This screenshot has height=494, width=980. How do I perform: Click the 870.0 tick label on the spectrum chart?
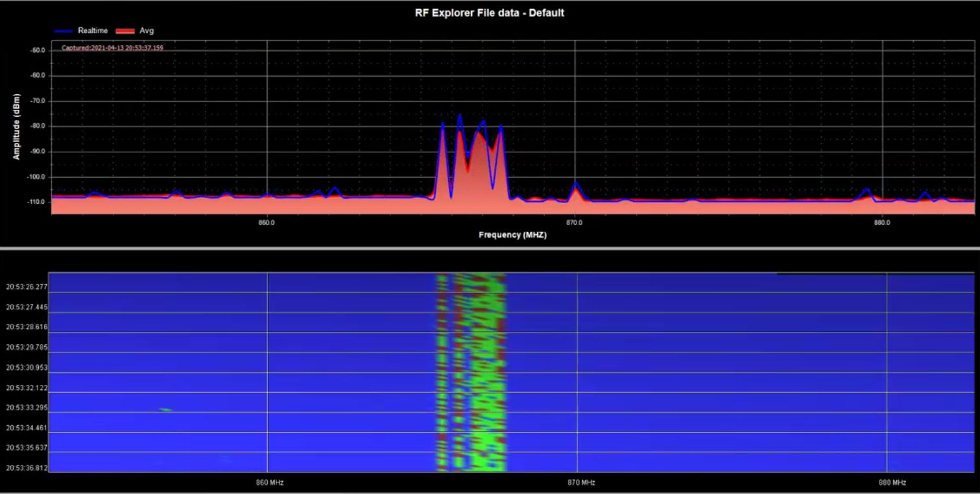(574, 222)
